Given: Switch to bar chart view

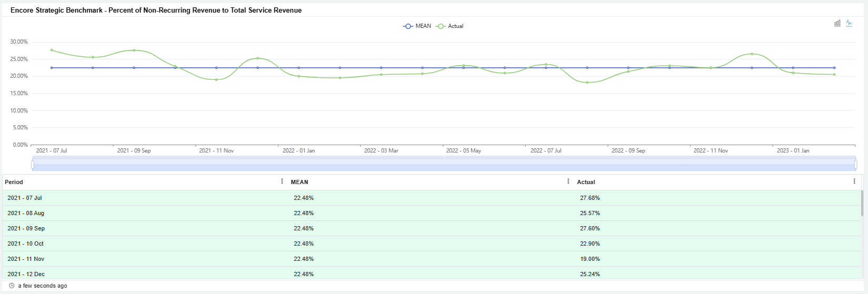Looking at the screenshot, I should click(837, 23).
